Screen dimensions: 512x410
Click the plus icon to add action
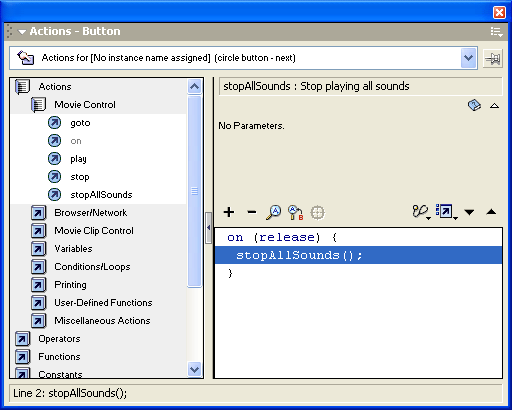[x=229, y=212]
